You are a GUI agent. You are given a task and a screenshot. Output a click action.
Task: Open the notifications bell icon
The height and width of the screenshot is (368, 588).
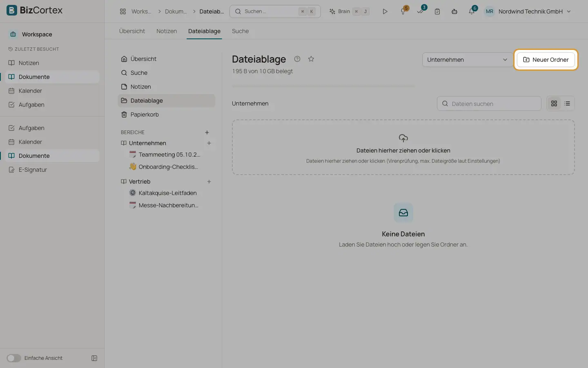(472, 11)
